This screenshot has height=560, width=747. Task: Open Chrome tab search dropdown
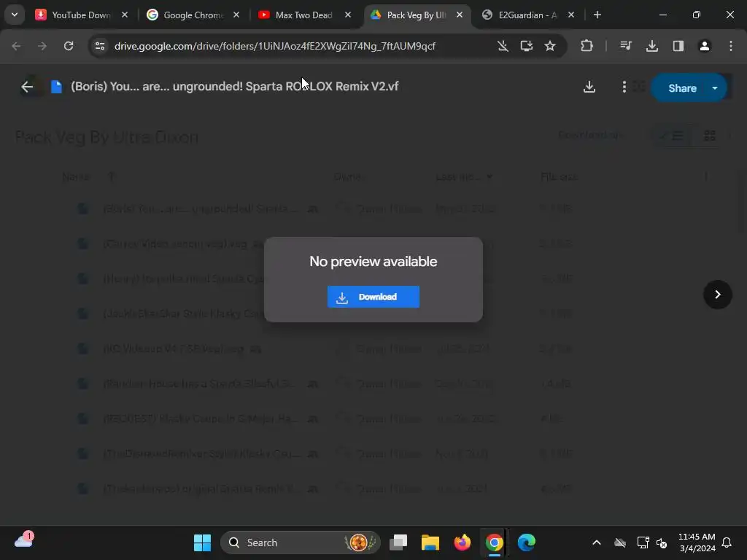click(15, 15)
